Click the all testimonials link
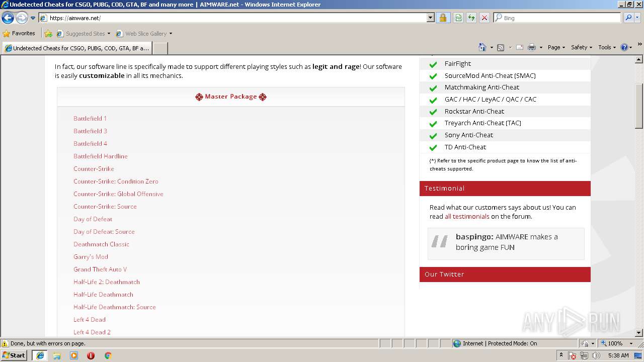The width and height of the screenshot is (644, 362). [x=467, y=217]
